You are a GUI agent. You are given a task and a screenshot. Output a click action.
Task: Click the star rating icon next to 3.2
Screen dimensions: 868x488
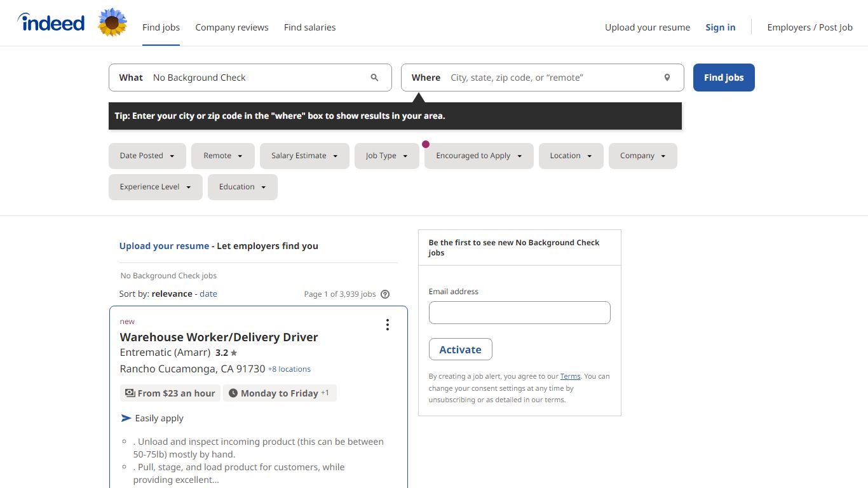pos(234,353)
